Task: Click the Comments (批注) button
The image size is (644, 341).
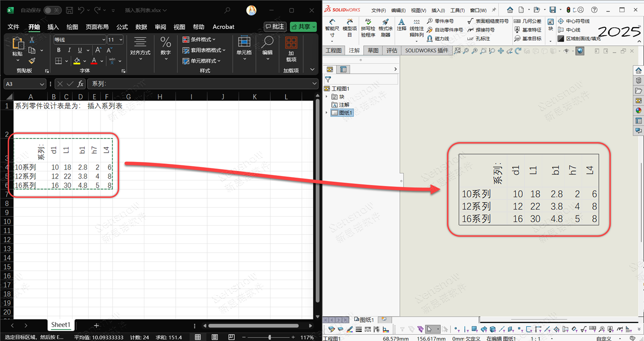Action: click(275, 27)
